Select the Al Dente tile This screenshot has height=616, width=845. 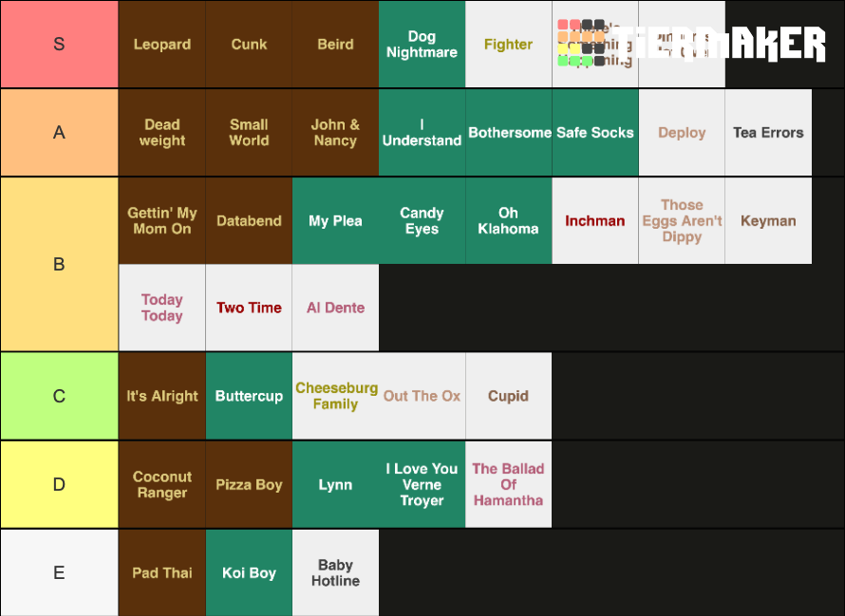[x=335, y=308]
